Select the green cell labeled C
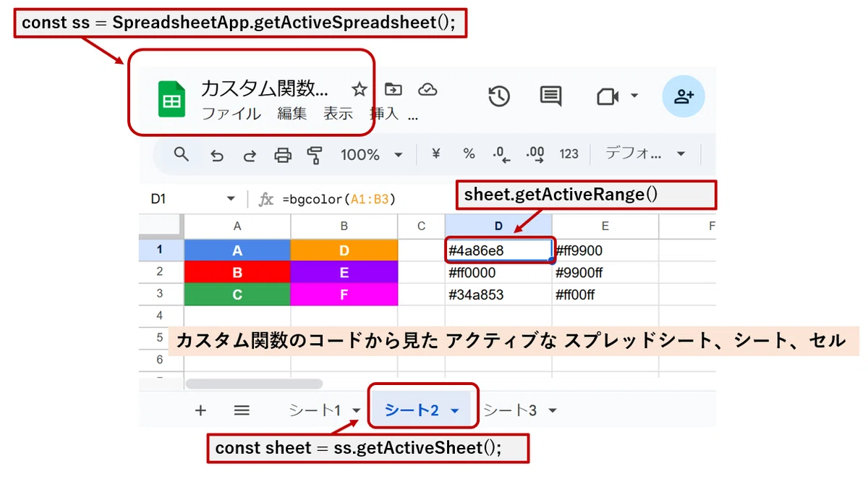Screen dimensions: 868x482 pyautogui.click(x=237, y=295)
